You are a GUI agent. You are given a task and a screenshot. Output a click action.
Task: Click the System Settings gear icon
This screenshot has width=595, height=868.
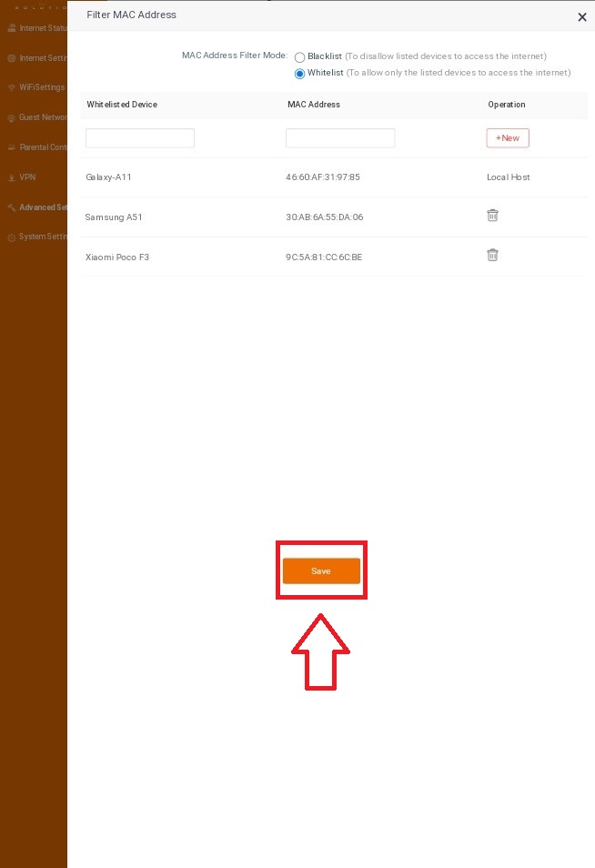[11, 237]
